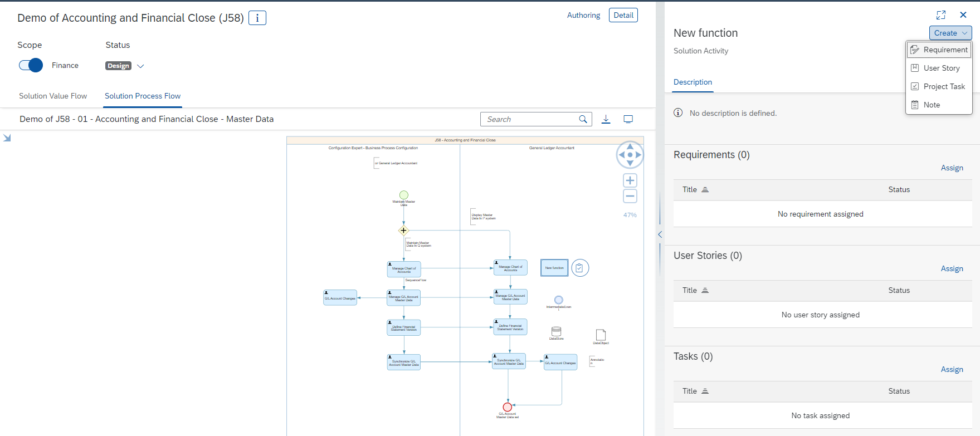Toggle the Finance scope switch

tap(31, 65)
